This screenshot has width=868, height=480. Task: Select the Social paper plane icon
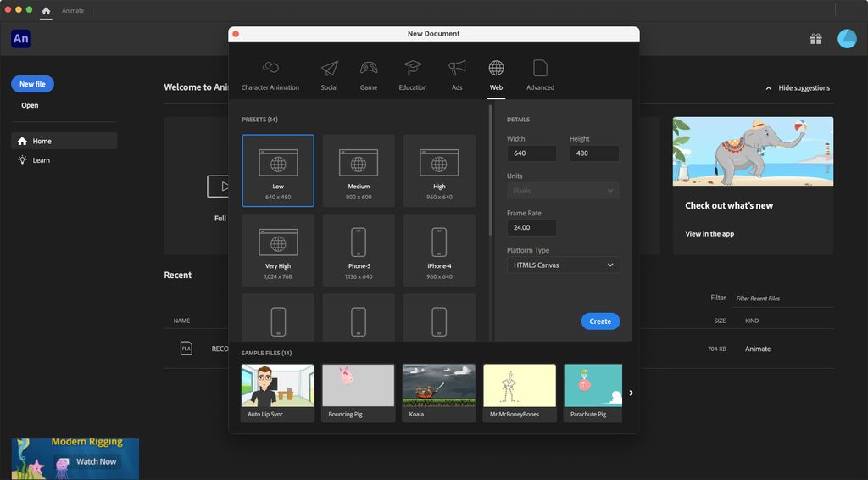(x=329, y=75)
